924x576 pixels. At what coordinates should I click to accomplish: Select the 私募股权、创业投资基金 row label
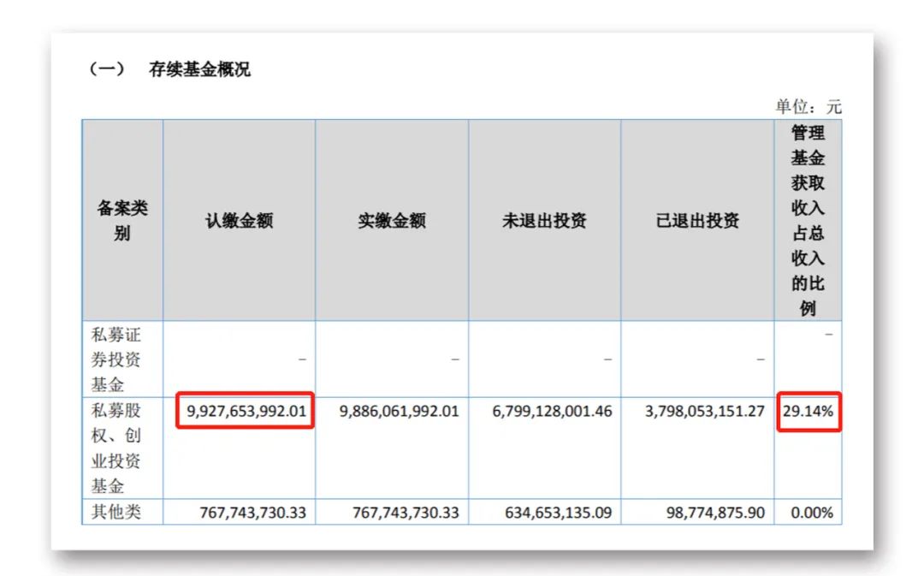tap(116, 448)
